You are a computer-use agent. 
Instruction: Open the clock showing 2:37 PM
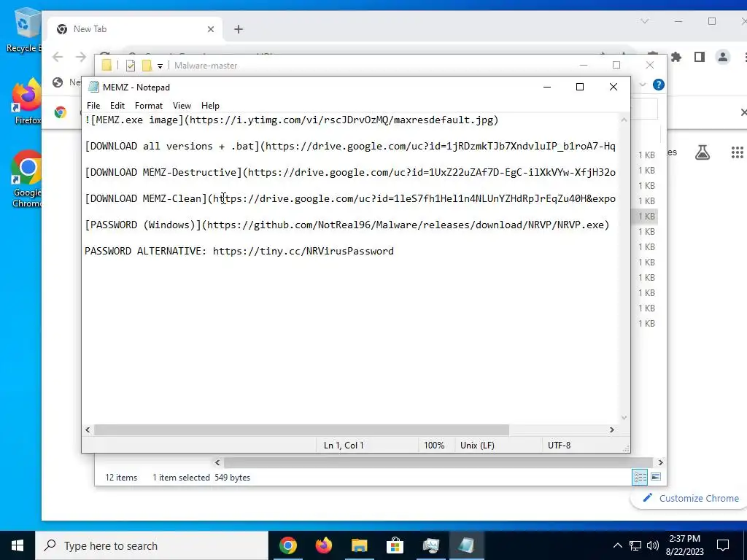coord(684,545)
